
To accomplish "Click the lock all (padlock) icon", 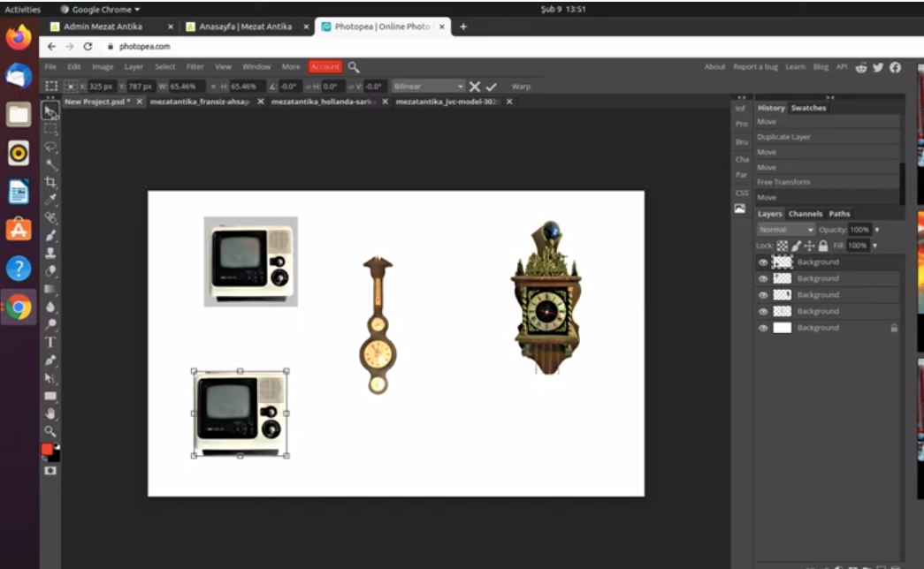I will point(823,246).
